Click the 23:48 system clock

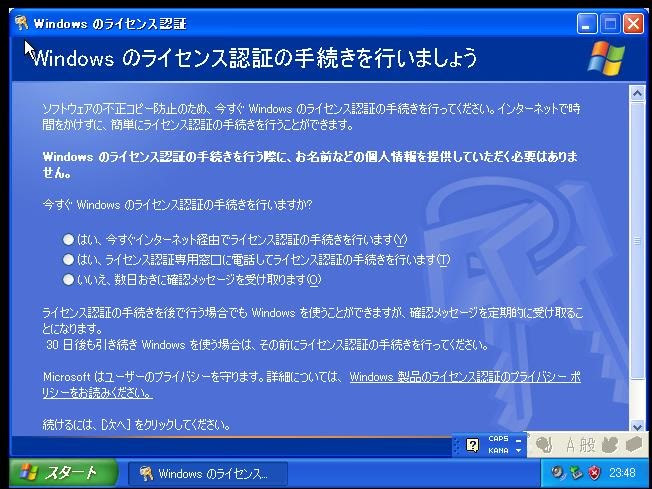tap(622, 473)
